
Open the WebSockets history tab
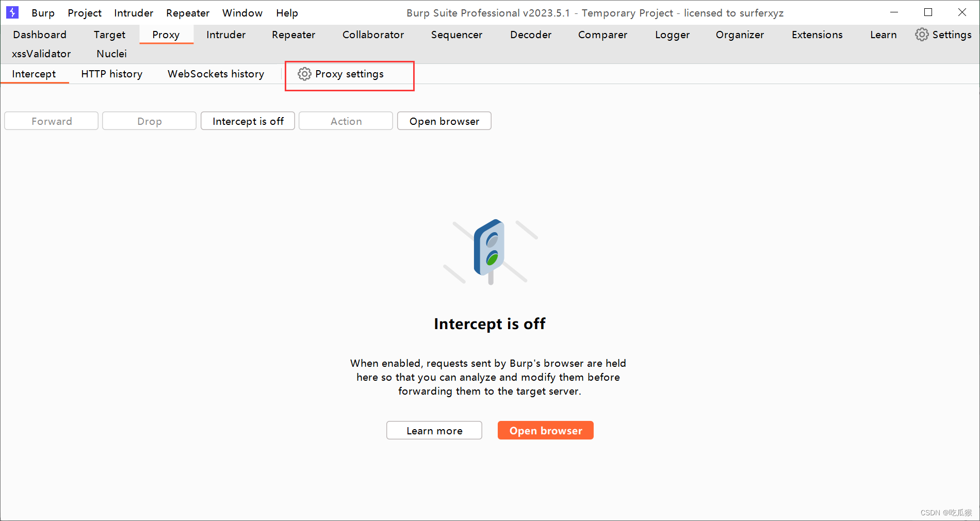(216, 74)
